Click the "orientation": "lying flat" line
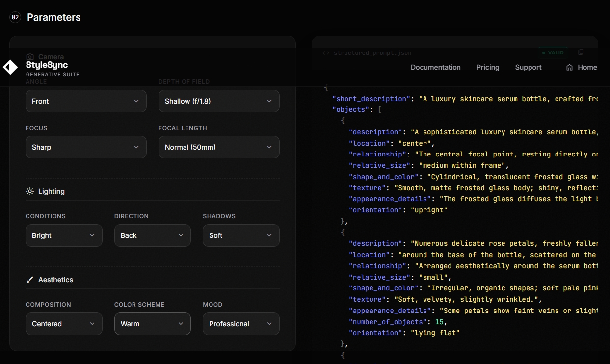The image size is (610, 364). point(404,333)
